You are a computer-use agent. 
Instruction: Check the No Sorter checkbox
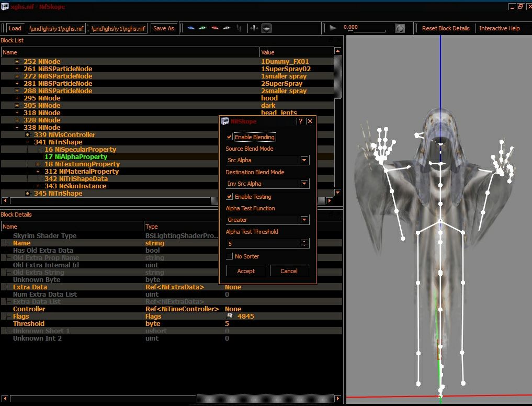pyautogui.click(x=230, y=256)
